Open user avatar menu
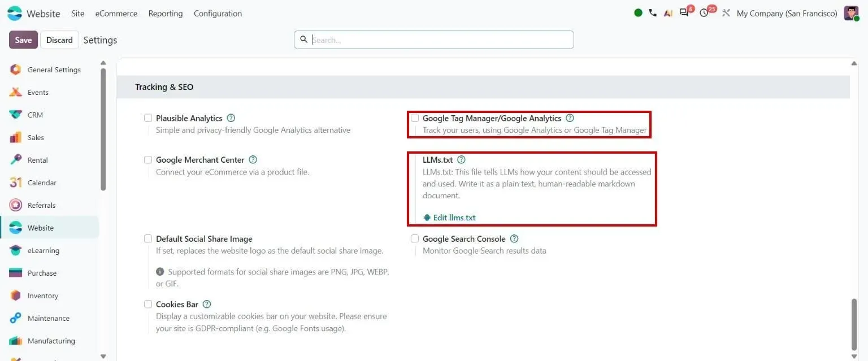Viewport: 868px width, 361px height. point(852,13)
